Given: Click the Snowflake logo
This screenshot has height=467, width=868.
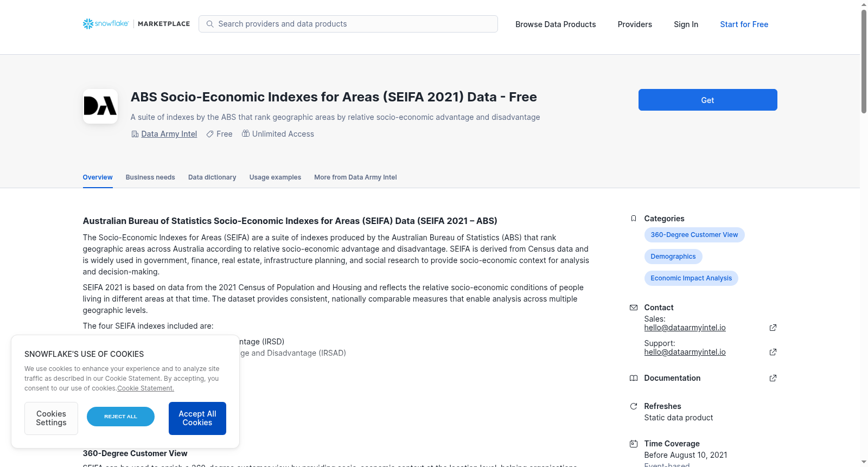Looking at the screenshot, I should 106,24.
